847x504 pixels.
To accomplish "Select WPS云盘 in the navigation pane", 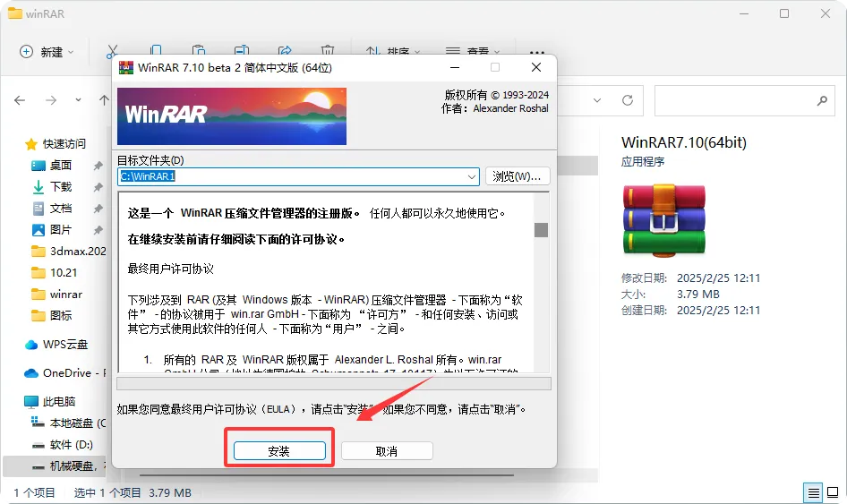I will click(x=56, y=345).
